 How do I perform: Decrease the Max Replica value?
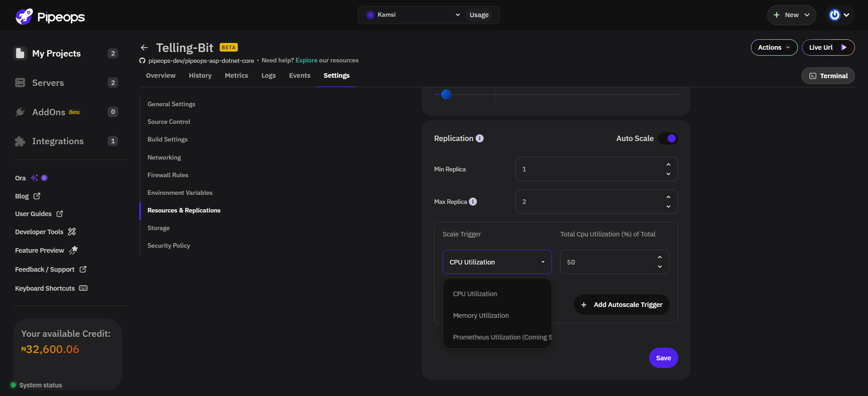668,207
